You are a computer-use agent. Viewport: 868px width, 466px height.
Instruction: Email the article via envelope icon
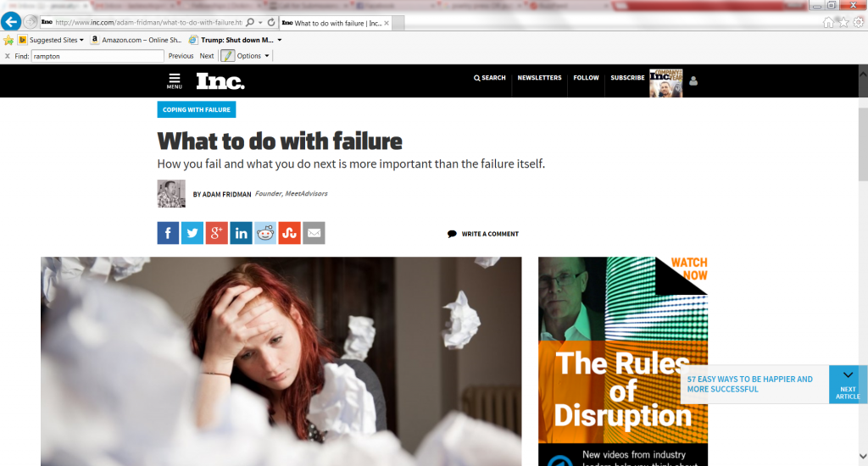314,233
